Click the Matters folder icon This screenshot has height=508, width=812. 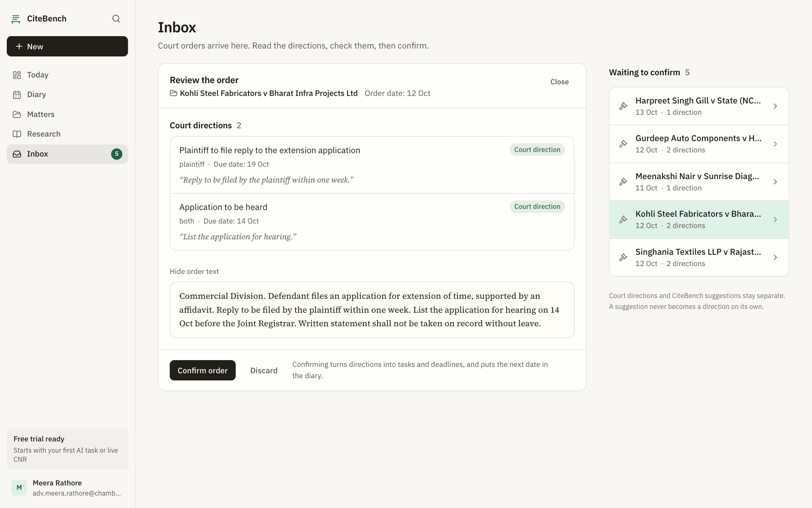click(x=17, y=114)
